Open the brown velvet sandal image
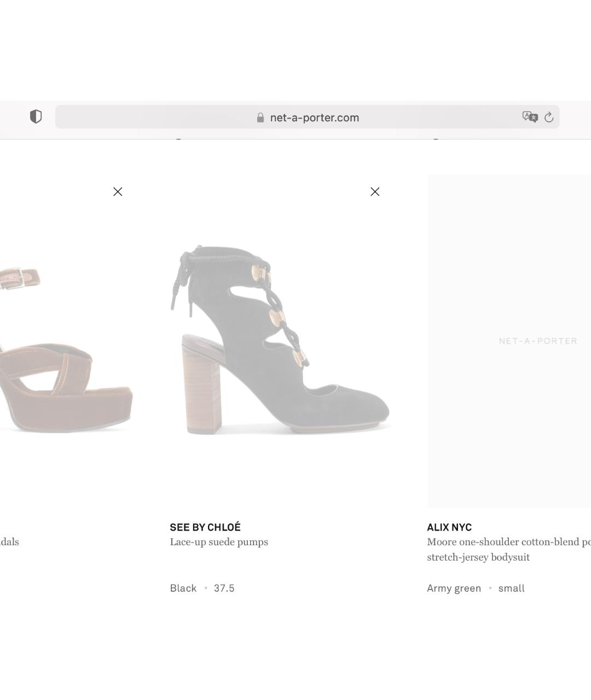Image resolution: width=591 pixels, height=700 pixels. [66, 350]
